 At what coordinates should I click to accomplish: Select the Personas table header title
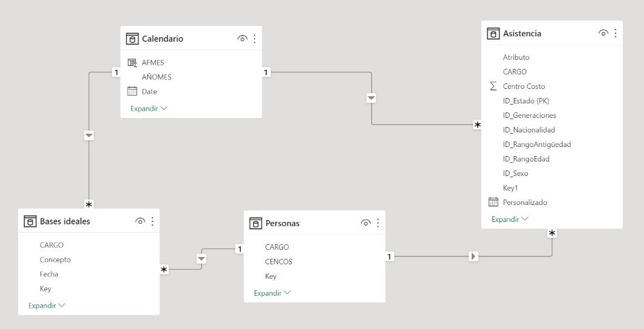pyautogui.click(x=282, y=223)
